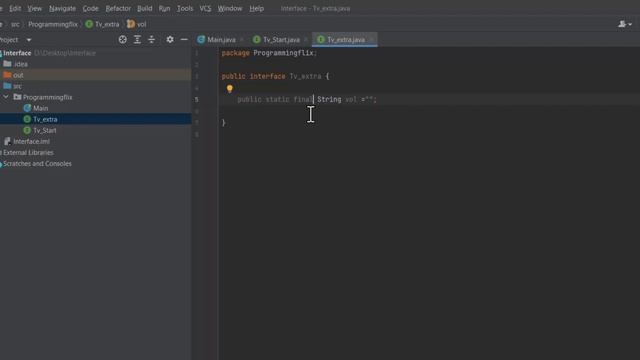The width and height of the screenshot is (640, 360).
Task: Click the Programmingflix breadcrumb
Action: pos(53,24)
